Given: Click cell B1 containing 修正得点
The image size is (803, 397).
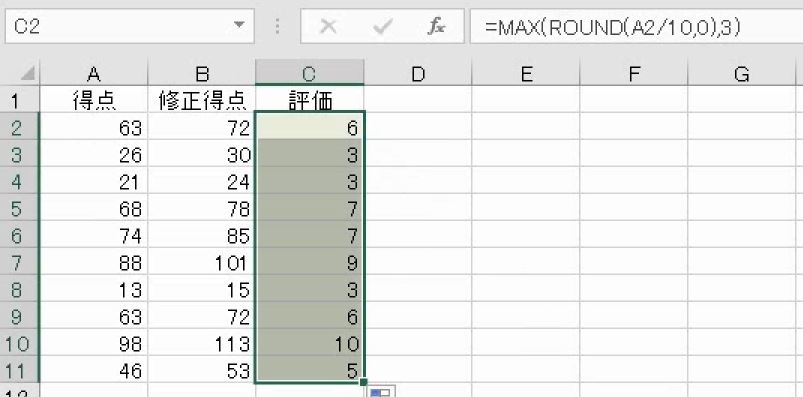Looking at the screenshot, I should (x=202, y=100).
